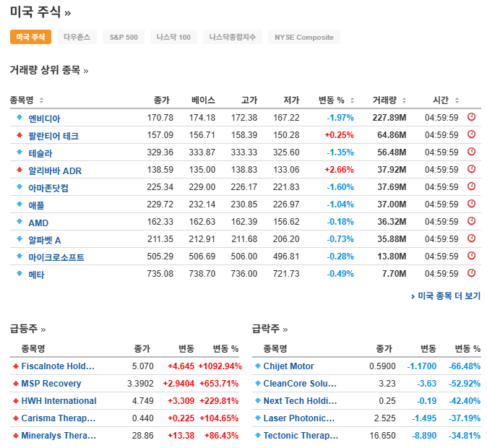Sort table by 시간 sort arrows

point(457,100)
